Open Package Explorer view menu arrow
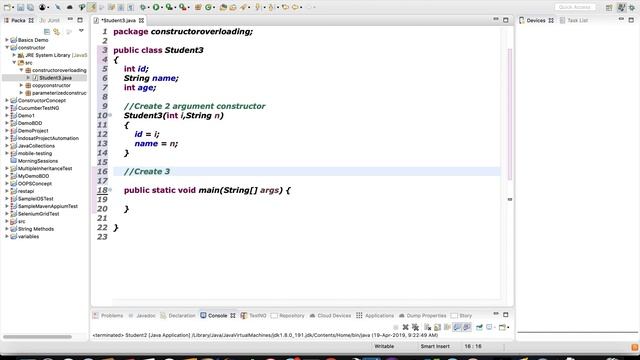 point(81,31)
